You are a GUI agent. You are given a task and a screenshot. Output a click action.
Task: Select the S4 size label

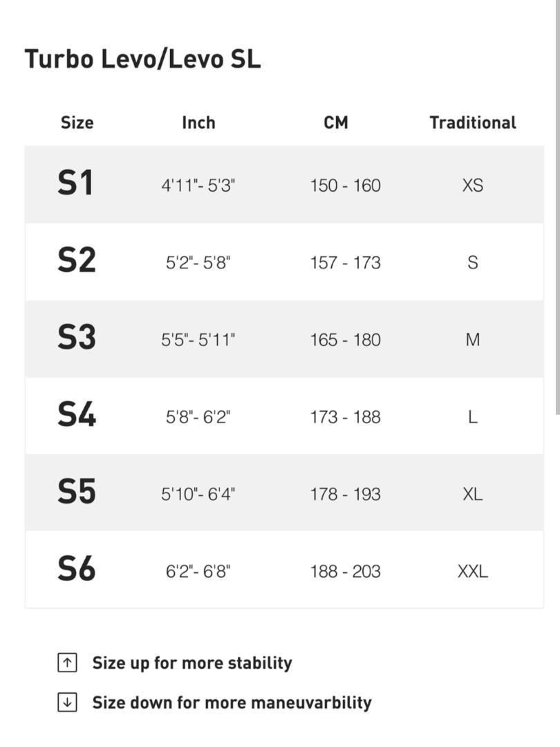(x=77, y=414)
